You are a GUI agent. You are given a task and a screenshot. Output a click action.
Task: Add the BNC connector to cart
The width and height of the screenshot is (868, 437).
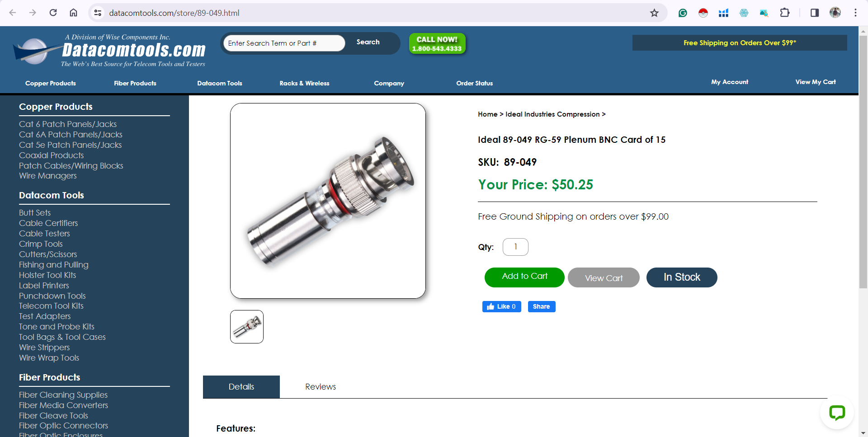(x=524, y=277)
